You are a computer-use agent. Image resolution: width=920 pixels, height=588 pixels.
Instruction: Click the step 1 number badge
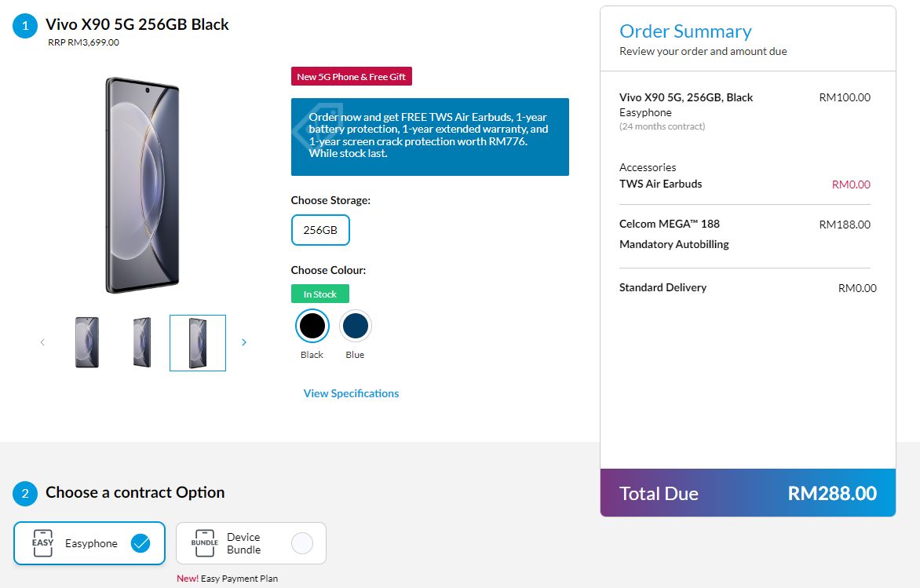[25, 26]
